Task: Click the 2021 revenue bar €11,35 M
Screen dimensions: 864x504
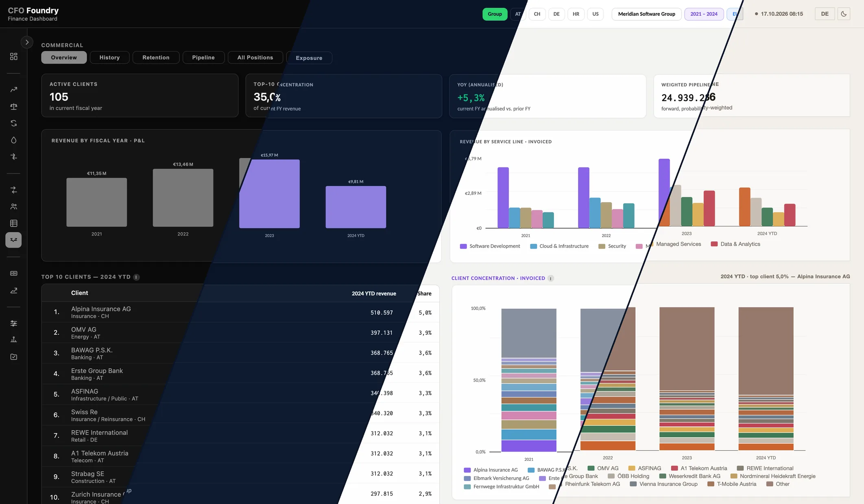Action: tap(97, 202)
